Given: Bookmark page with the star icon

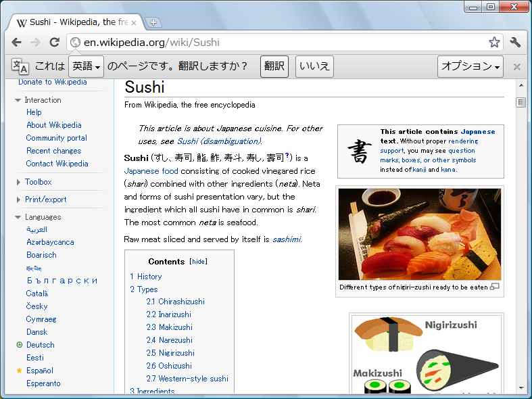Looking at the screenshot, I should 494,42.
